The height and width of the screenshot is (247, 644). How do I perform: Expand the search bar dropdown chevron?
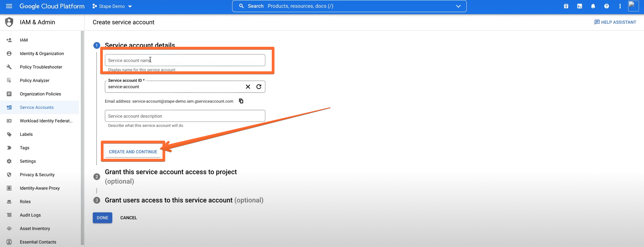[458, 6]
